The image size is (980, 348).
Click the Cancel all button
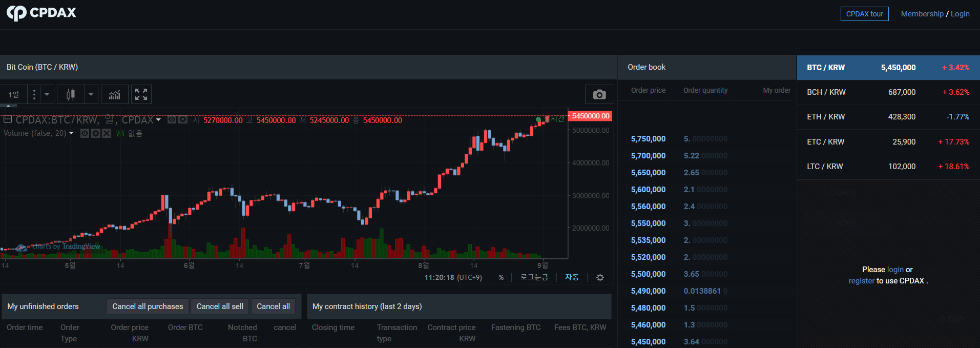point(273,306)
